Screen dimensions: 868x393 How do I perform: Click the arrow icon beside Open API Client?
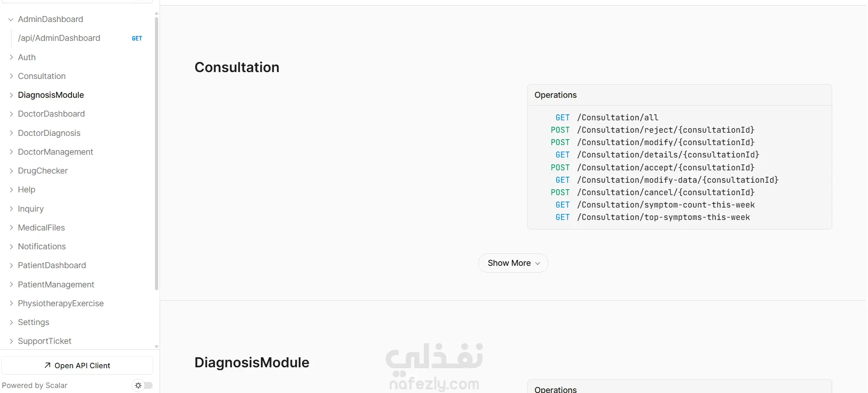pos(47,365)
